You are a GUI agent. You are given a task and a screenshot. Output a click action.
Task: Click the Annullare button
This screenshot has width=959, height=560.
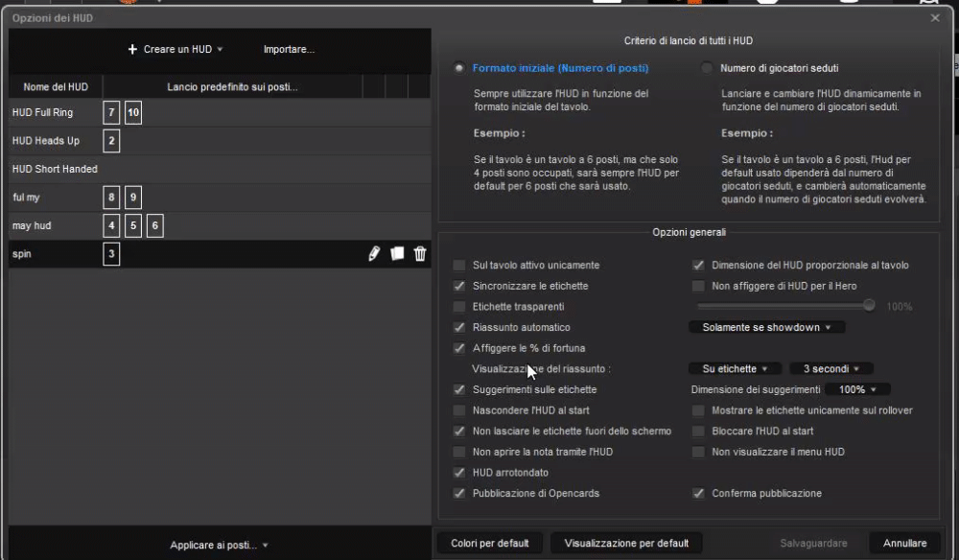(904, 543)
